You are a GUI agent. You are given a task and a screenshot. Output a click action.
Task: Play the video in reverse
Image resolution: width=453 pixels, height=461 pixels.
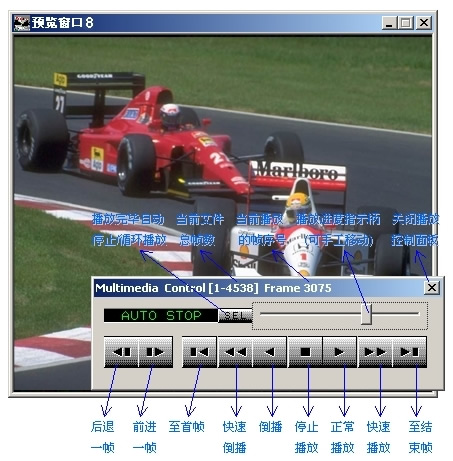[270, 352]
